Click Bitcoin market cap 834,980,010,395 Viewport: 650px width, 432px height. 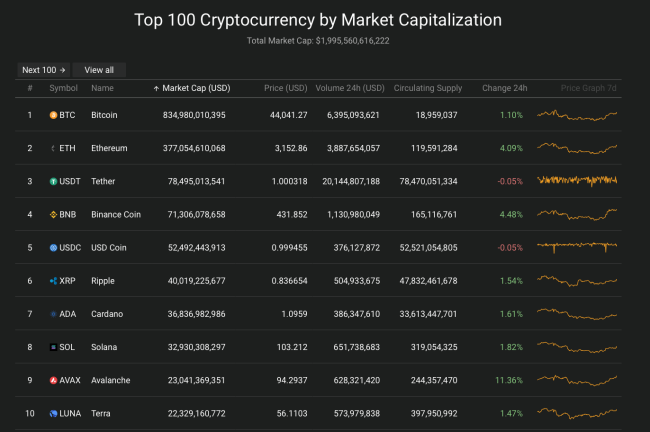click(x=194, y=115)
